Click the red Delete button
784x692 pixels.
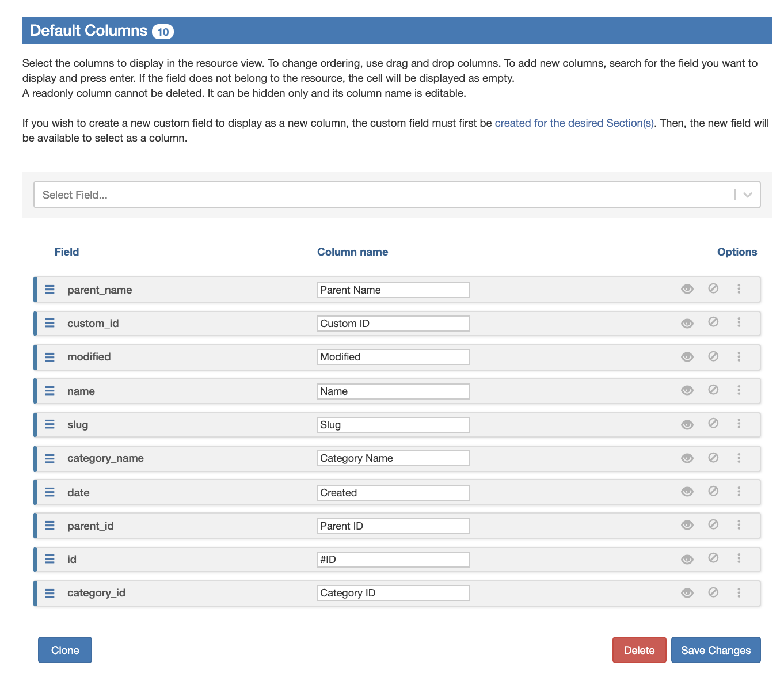coord(639,650)
